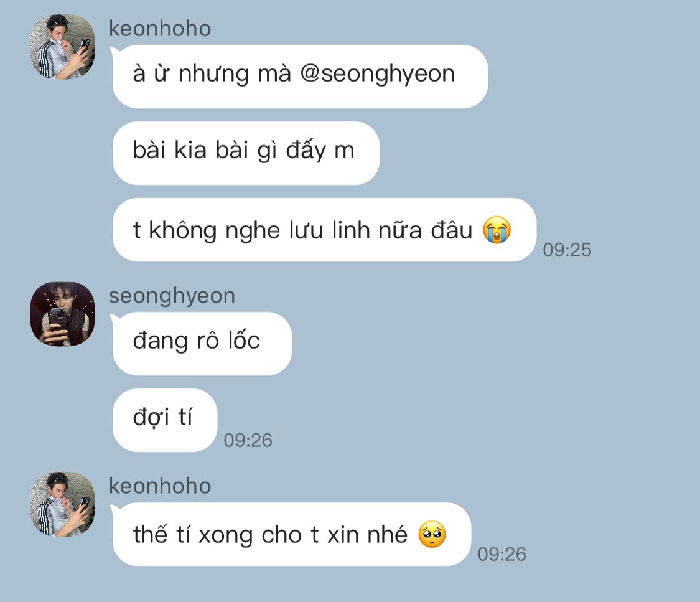Open seonghyeon's profile avatar
700x602 pixels.
click(x=62, y=314)
